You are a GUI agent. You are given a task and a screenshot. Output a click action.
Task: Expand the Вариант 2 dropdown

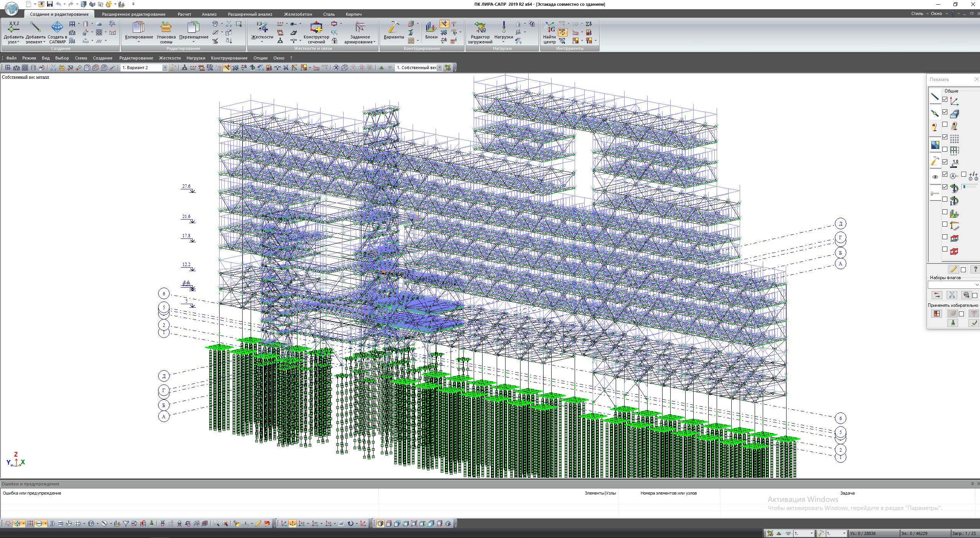pyautogui.click(x=165, y=68)
